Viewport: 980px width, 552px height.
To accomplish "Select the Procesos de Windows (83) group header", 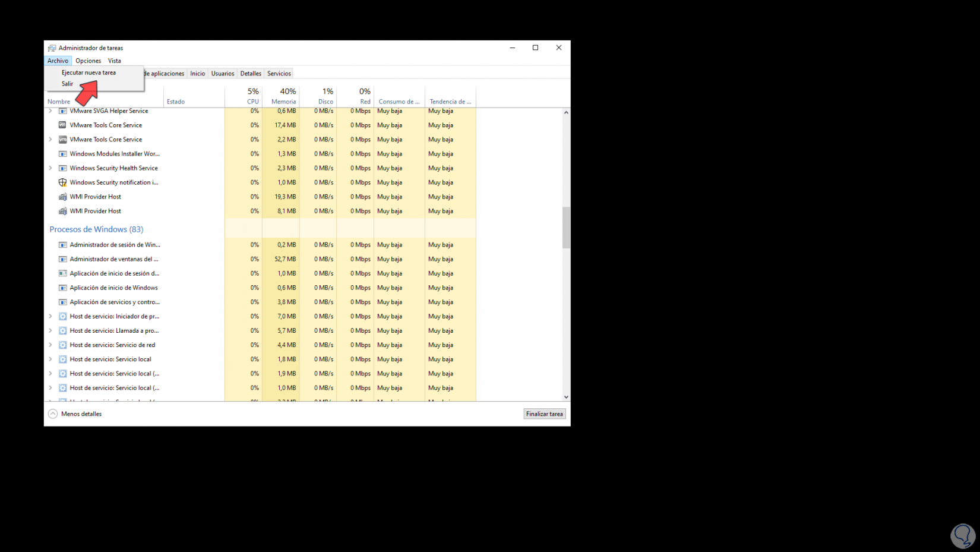I will (96, 229).
